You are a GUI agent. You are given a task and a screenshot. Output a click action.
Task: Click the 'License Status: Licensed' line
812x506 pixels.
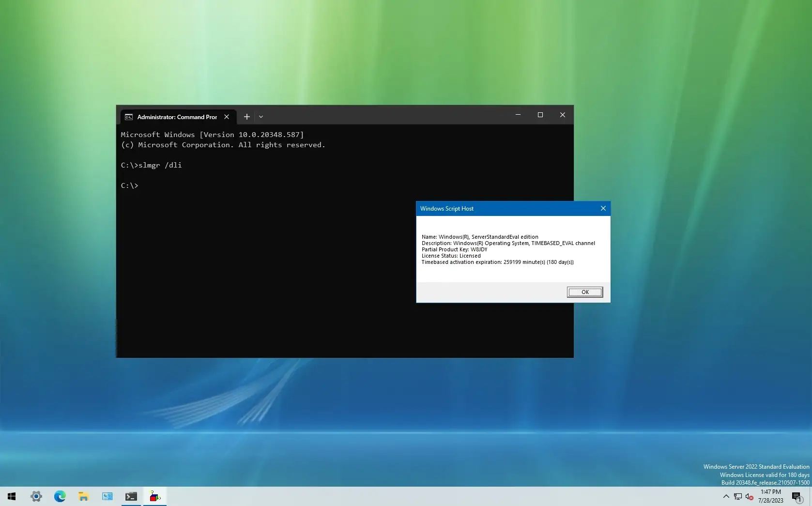click(x=451, y=256)
